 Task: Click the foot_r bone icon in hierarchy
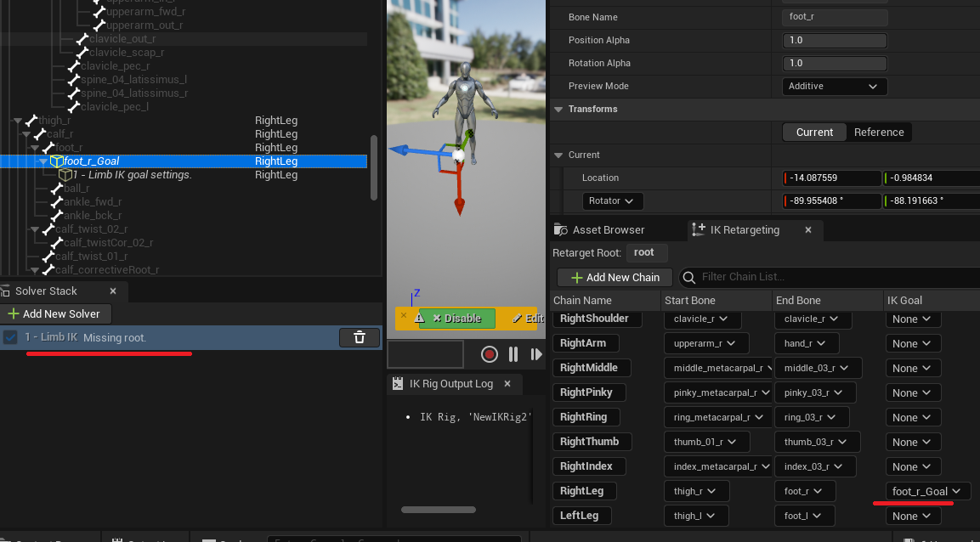(48, 147)
